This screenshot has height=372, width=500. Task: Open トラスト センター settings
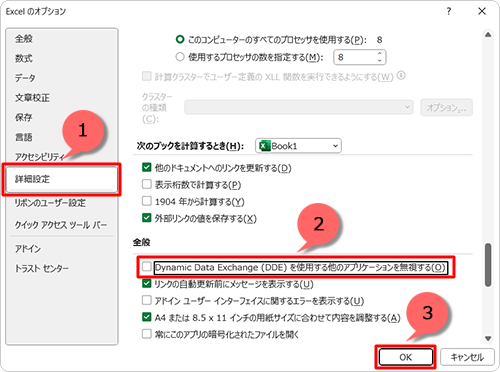pos(42,268)
